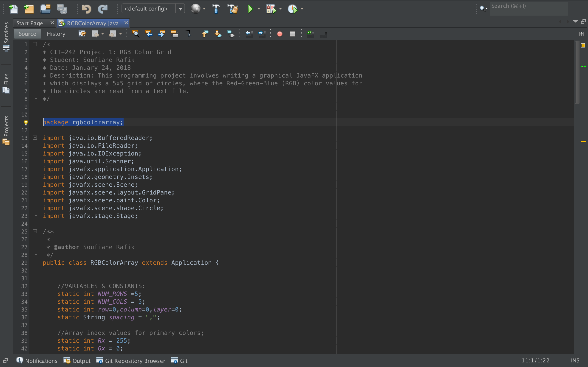
Task: Collapse the import block fold
Action: pyautogui.click(x=35, y=138)
